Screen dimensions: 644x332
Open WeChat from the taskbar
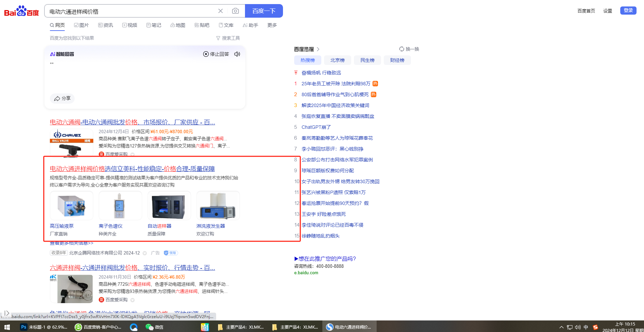(154, 327)
